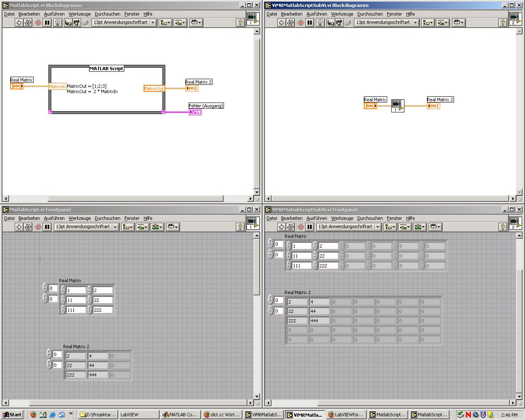
Task: Click Real Matrix 2 cell 444 in ViMitMatlabScriptSubVi.vi Frontpanel
Action: (x=319, y=321)
